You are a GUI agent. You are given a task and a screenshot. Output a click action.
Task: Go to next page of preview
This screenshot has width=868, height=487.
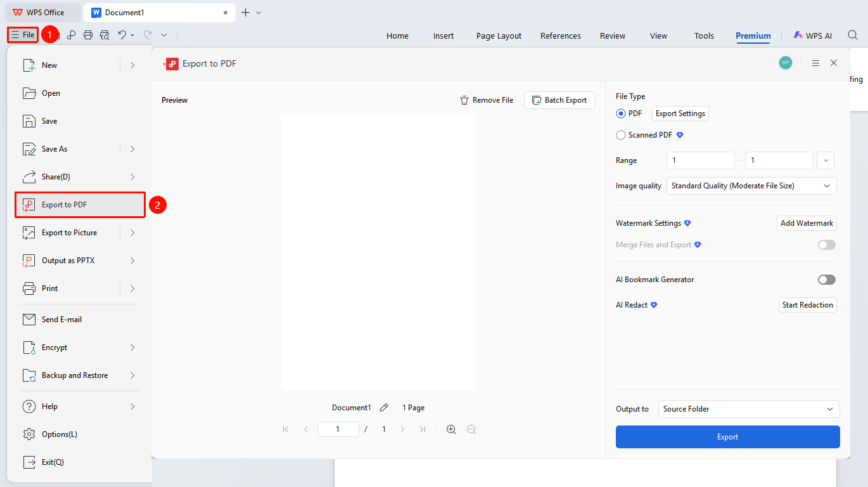pyautogui.click(x=402, y=429)
